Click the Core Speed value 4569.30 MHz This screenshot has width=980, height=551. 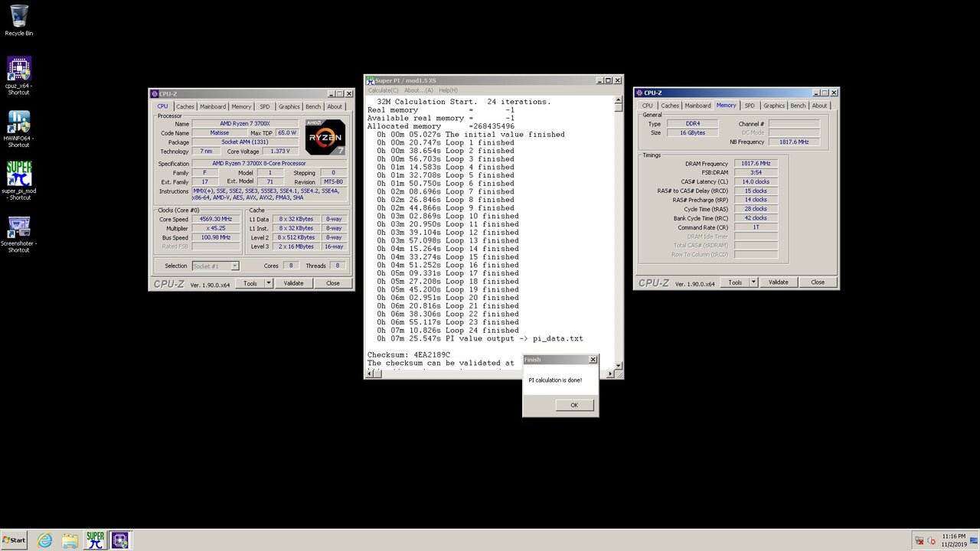216,219
